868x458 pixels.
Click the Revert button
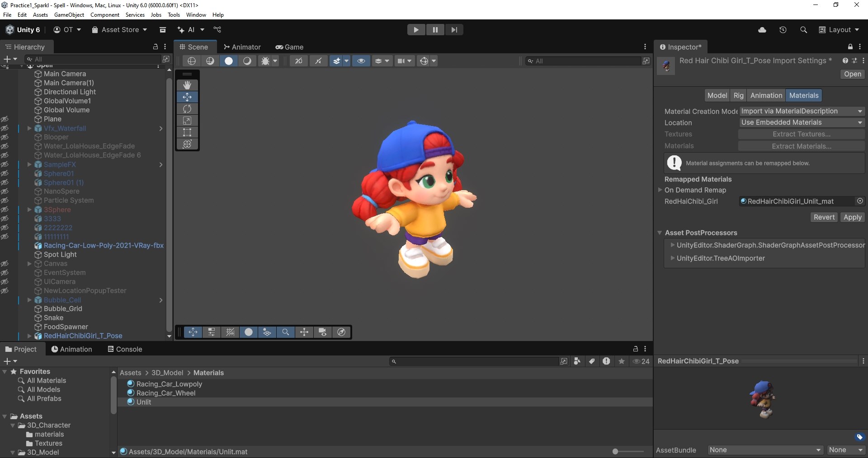coord(824,217)
